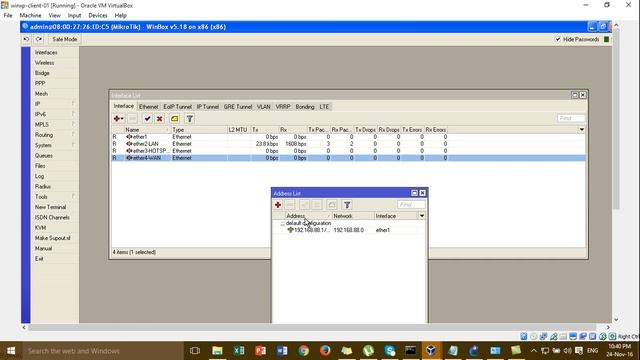Click the filter funnel icon in Interface List
Viewport: 640px width, 360px height.
189,118
